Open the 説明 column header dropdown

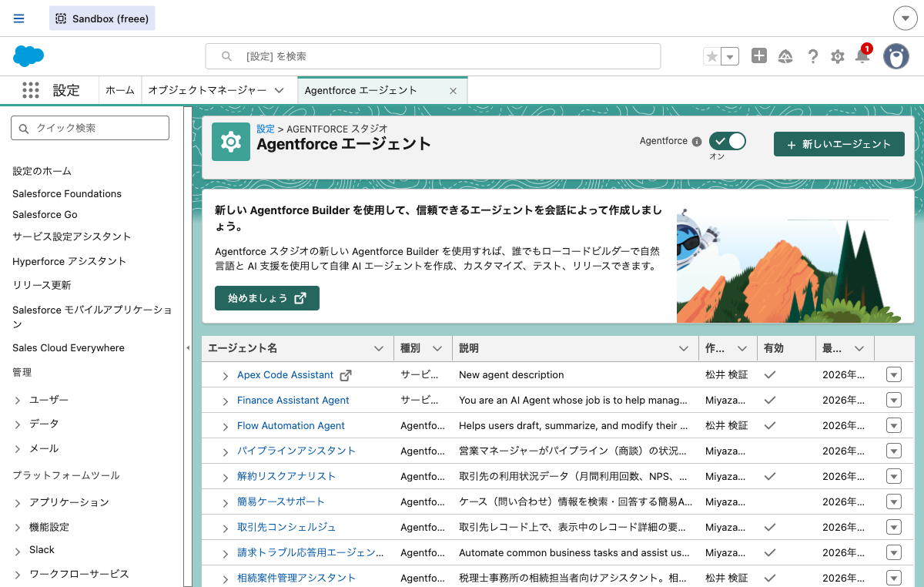[684, 348]
